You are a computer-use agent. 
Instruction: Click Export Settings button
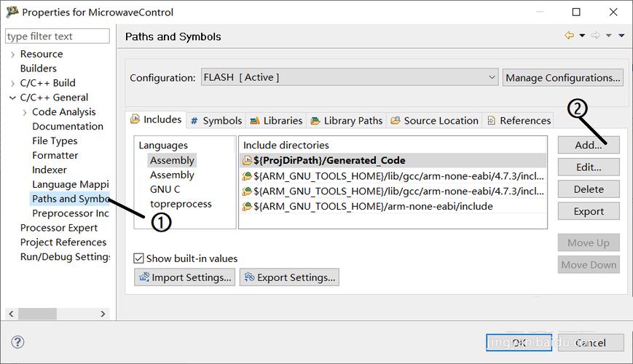[x=289, y=277]
